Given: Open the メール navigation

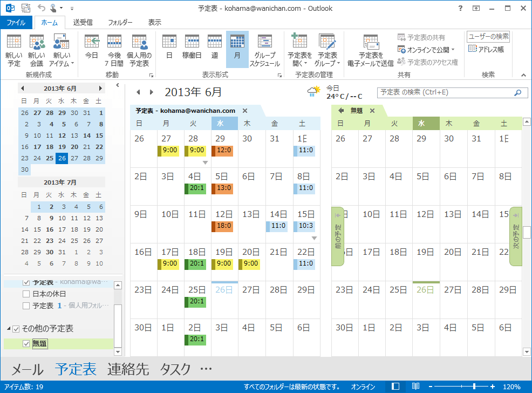Looking at the screenshot, I should click(x=28, y=369).
